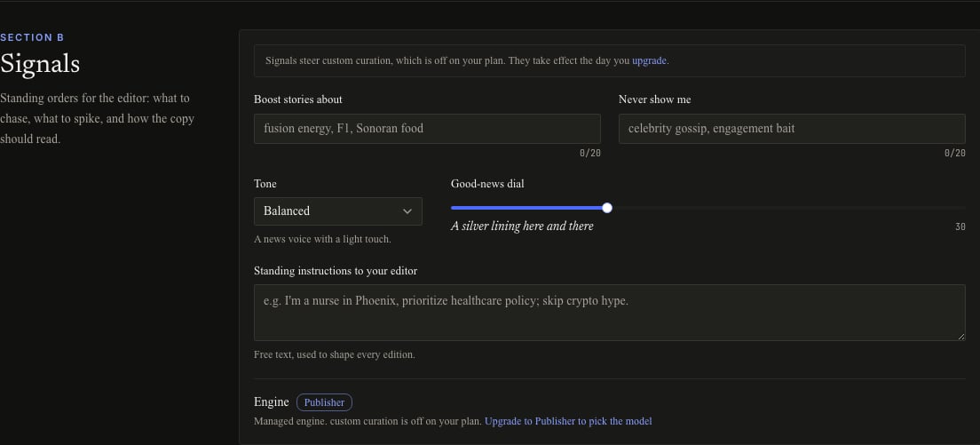Click the Publisher badge next to Engine
Image resolution: width=980 pixels, height=445 pixels.
pos(324,402)
